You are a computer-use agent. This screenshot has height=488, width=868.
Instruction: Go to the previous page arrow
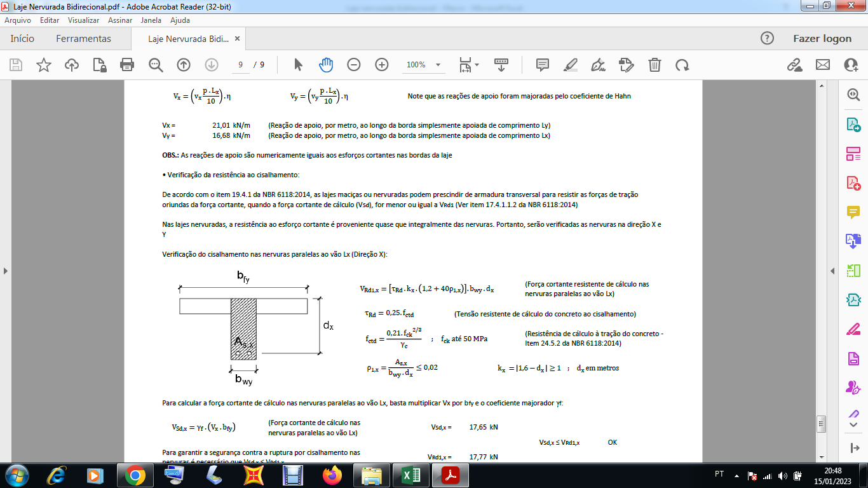[184, 65]
